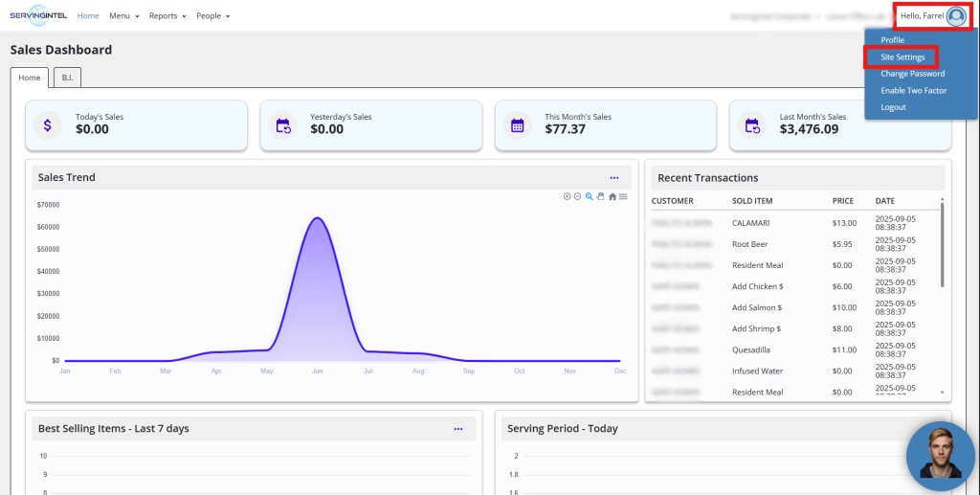Click the dollar icon in Today's Sales card
This screenshot has width=980, height=495.
coord(48,125)
